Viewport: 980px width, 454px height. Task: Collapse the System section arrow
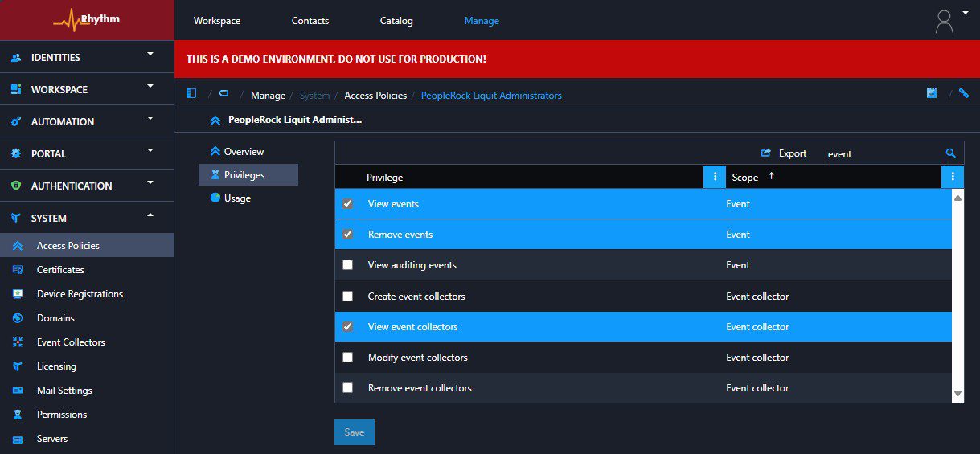click(150, 215)
